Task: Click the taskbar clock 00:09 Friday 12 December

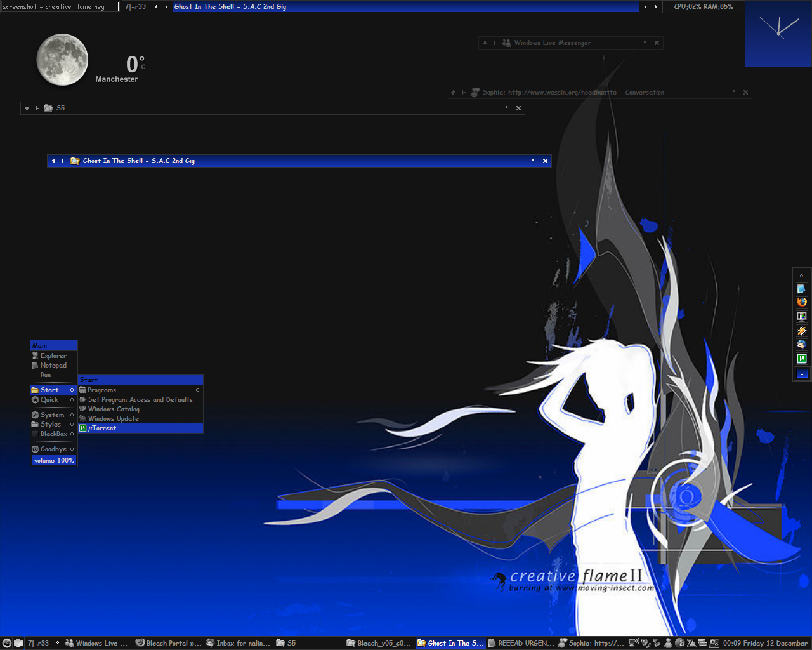Action: 765,643
